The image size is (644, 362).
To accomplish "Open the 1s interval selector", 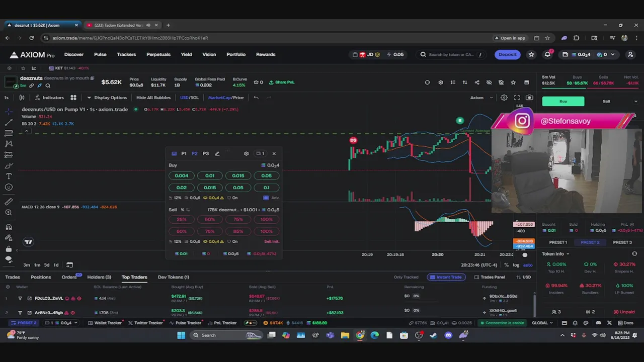I will coord(7,98).
